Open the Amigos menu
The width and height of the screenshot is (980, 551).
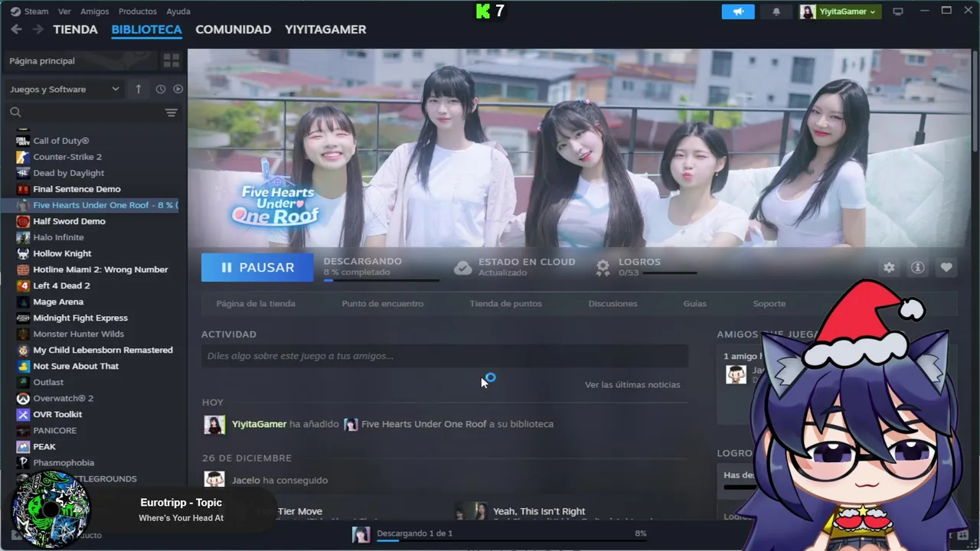click(95, 11)
